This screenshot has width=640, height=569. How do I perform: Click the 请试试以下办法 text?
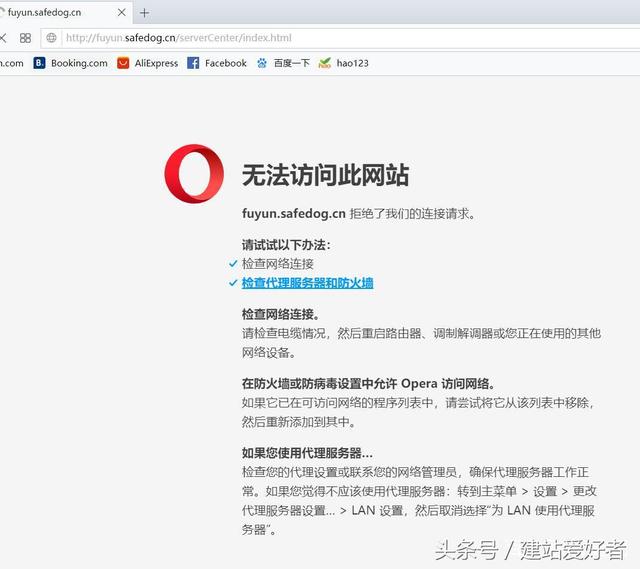[x=286, y=245]
